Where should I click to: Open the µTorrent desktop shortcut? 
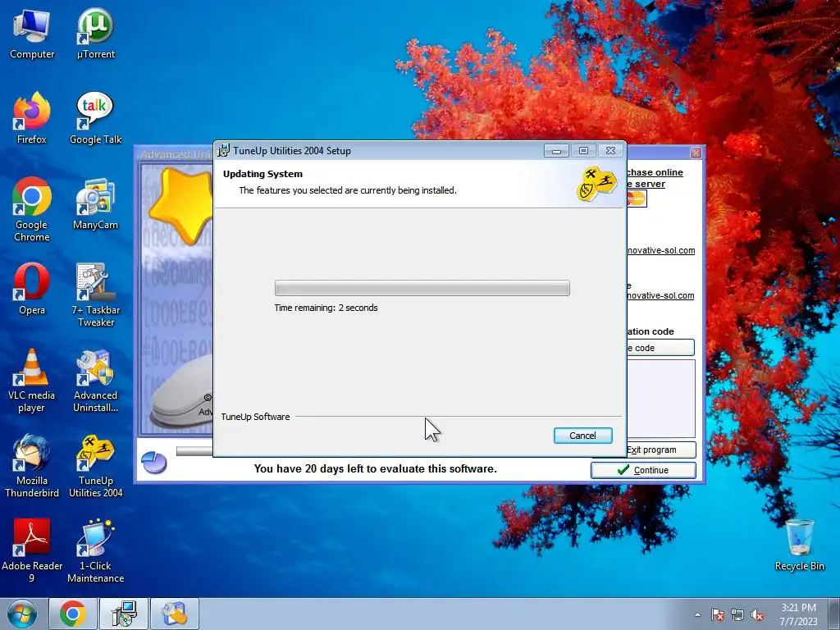pyautogui.click(x=95, y=34)
